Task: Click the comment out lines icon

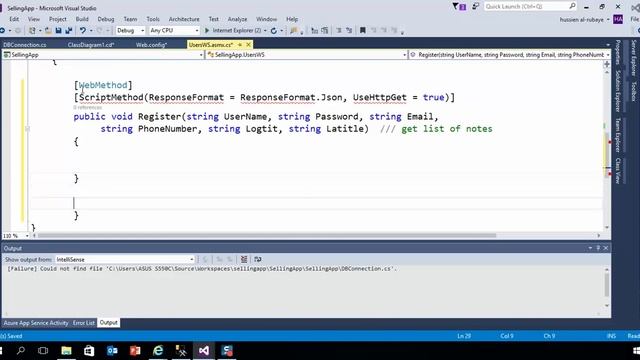Action: pyautogui.click(x=339, y=31)
